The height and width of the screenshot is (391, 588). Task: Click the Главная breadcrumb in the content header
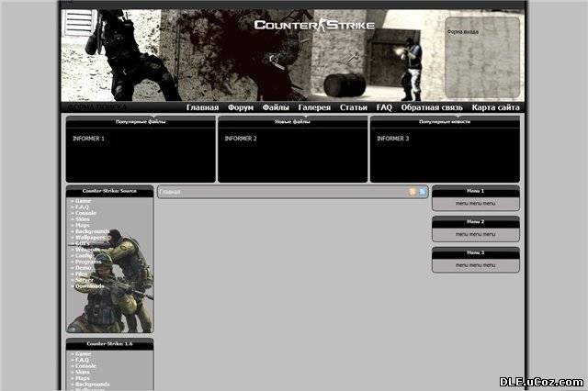click(x=170, y=192)
